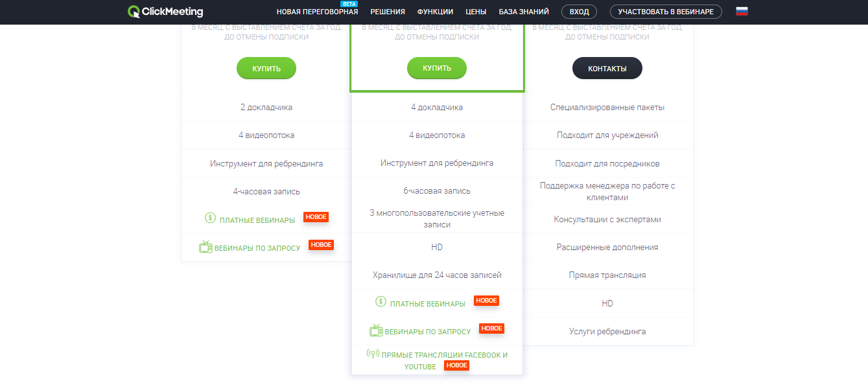Viewport: 868px width, 392px height.
Task: Expand the Функции navigation menu
Action: pyautogui.click(x=436, y=12)
